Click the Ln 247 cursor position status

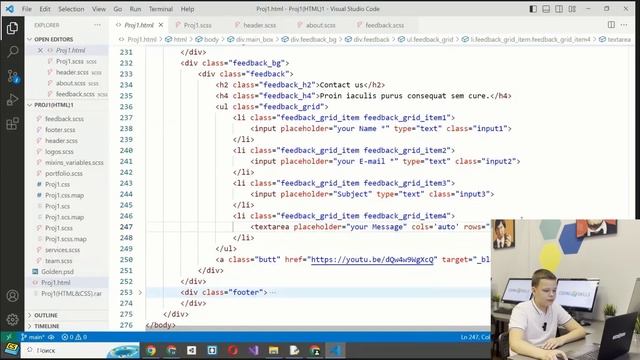475,337
